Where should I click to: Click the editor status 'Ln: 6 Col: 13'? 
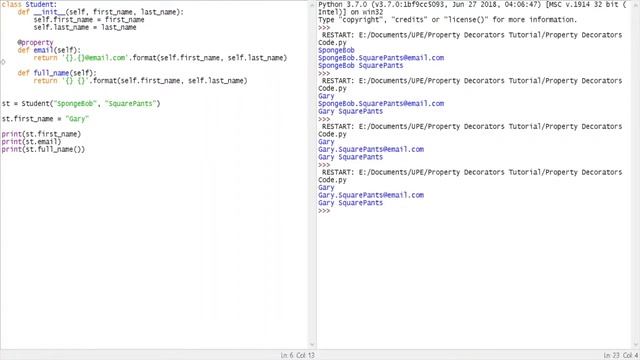[298, 356]
